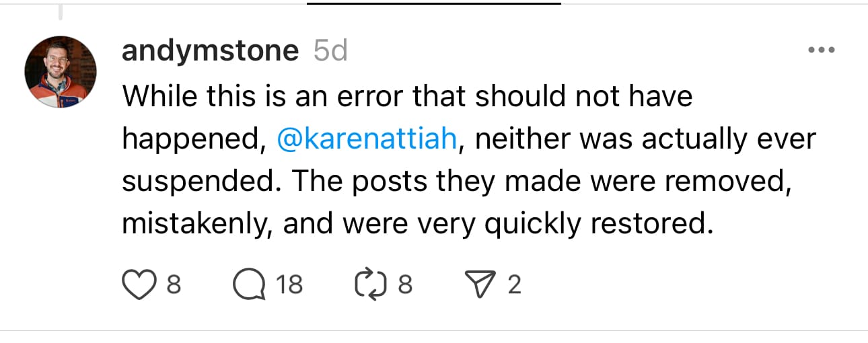Open the andymstone username profile link
This screenshot has height=343, width=868.
click(210, 51)
